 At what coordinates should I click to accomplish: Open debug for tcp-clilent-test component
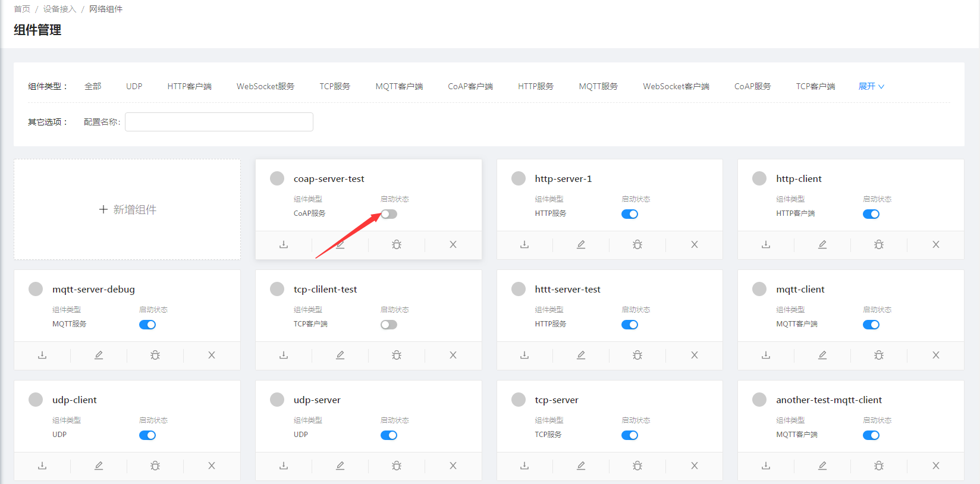pyautogui.click(x=397, y=355)
